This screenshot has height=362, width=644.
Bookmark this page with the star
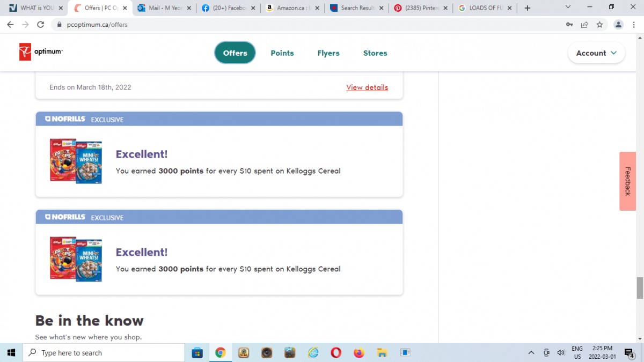click(599, 25)
